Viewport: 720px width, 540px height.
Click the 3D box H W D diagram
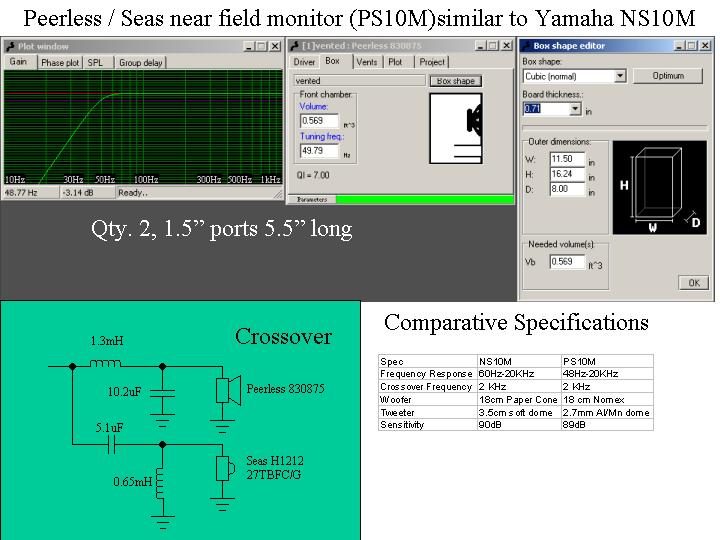(x=660, y=187)
